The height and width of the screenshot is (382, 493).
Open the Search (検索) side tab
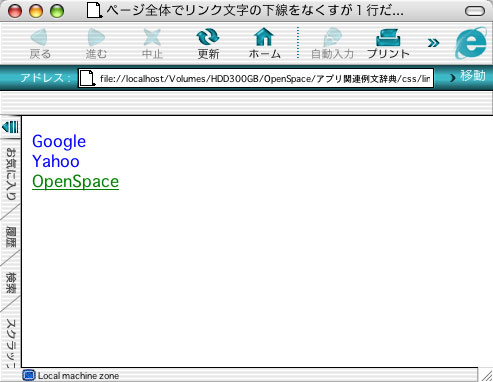[x=11, y=283]
